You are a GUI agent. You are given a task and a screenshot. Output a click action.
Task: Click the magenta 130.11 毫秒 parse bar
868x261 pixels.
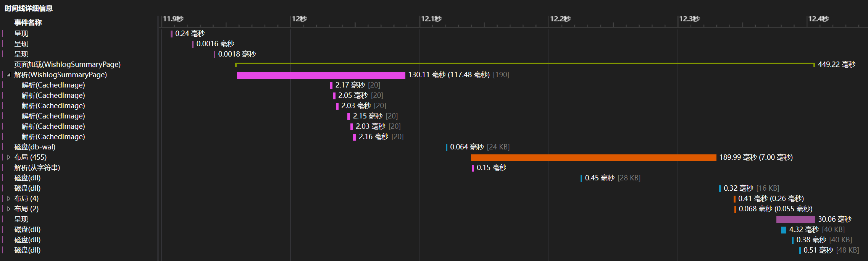coord(321,75)
